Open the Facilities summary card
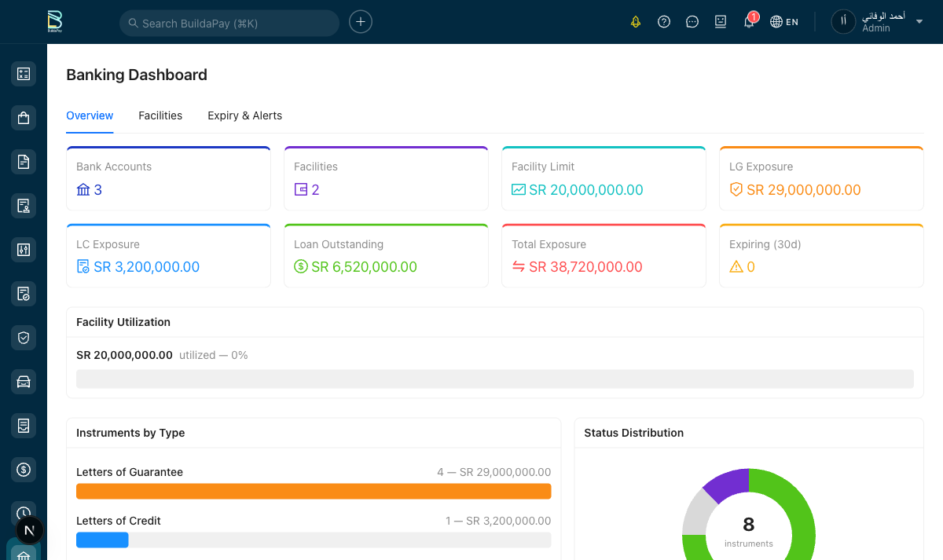 point(386,178)
